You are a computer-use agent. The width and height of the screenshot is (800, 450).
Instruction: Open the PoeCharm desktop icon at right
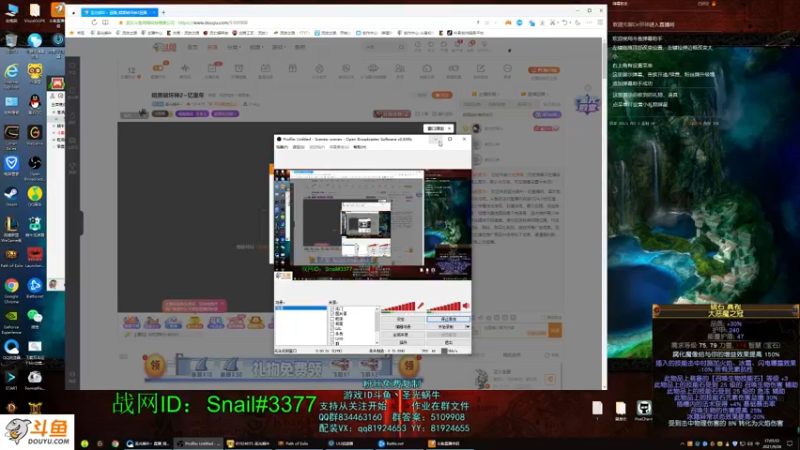pyautogui.click(x=644, y=408)
